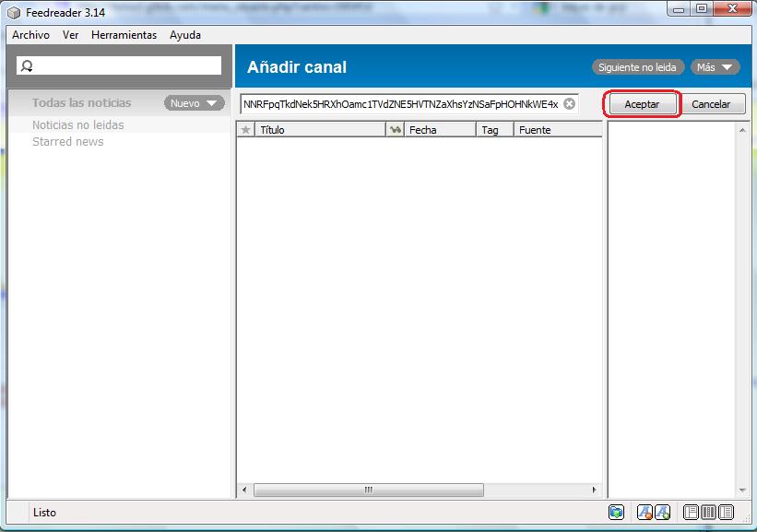Clear the feed URL with the X icon
Viewport: 757px width, 532px height.
569,104
